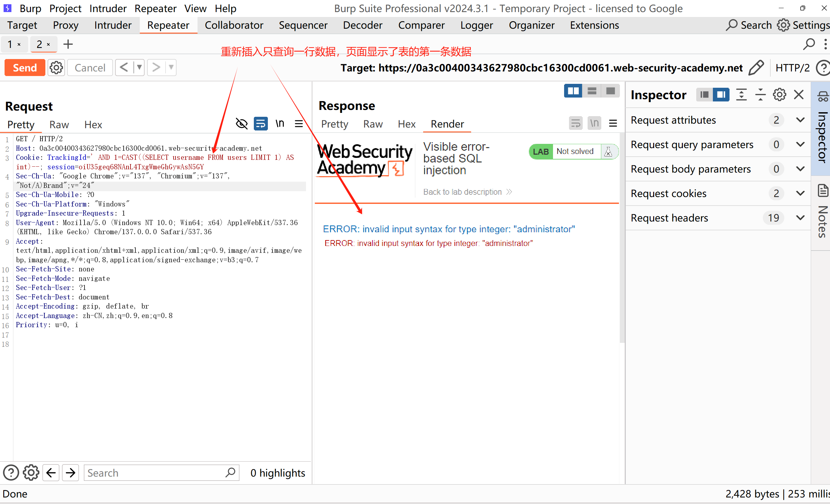Click the Repeater help question mark icon
Image resolution: width=830 pixels, height=504 pixels.
pyautogui.click(x=823, y=68)
